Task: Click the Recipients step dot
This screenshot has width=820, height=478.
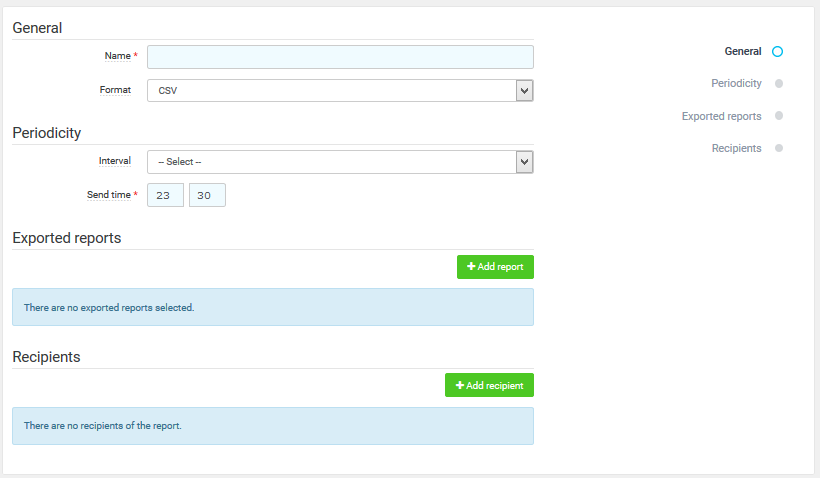Action: [778, 148]
